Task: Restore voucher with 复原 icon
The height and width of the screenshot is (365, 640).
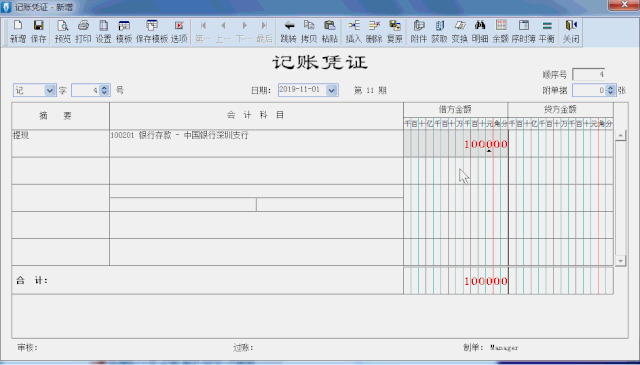Action: point(395,32)
